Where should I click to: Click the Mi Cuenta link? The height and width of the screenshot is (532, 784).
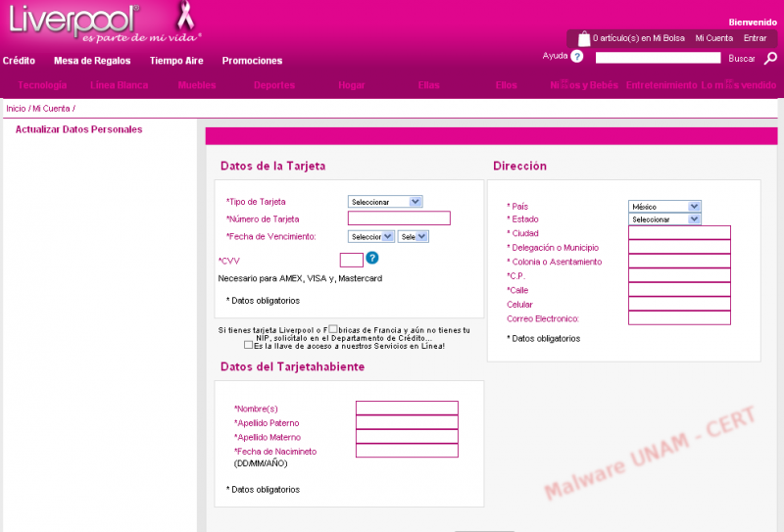click(713, 38)
